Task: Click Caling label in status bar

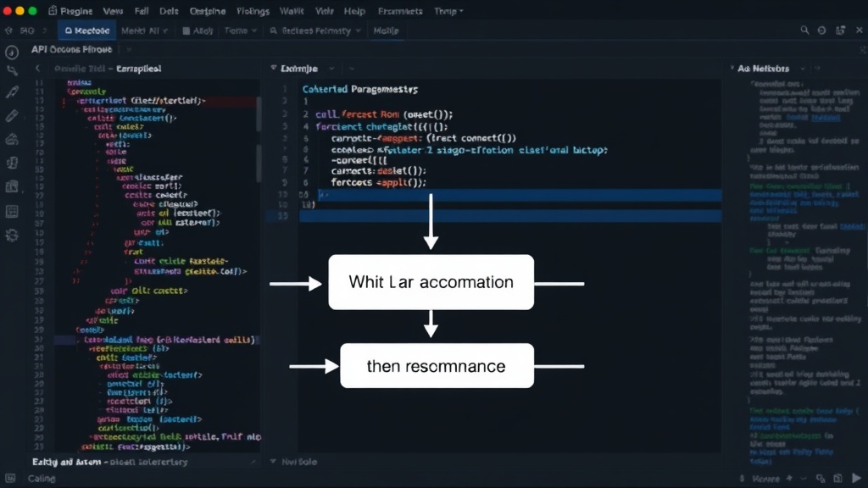Action: (42, 479)
